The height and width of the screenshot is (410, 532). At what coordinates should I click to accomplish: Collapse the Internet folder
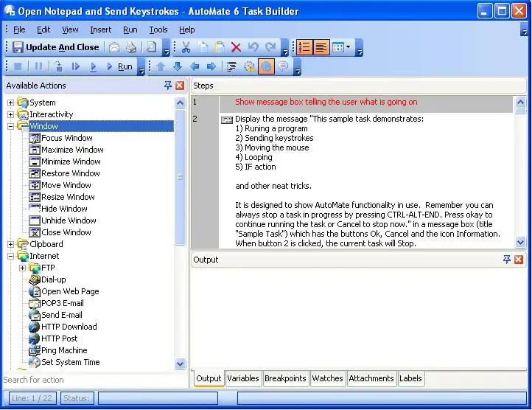tap(10, 256)
